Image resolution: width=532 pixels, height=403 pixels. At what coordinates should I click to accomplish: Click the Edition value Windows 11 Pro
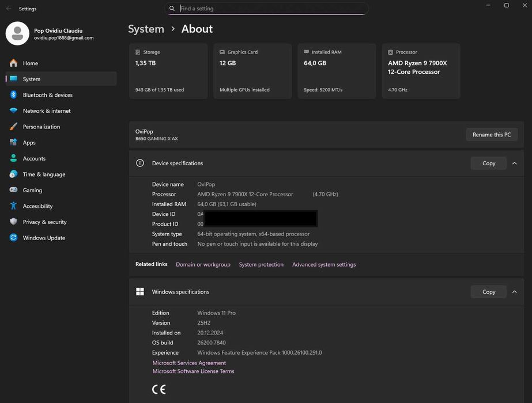(217, 313)
